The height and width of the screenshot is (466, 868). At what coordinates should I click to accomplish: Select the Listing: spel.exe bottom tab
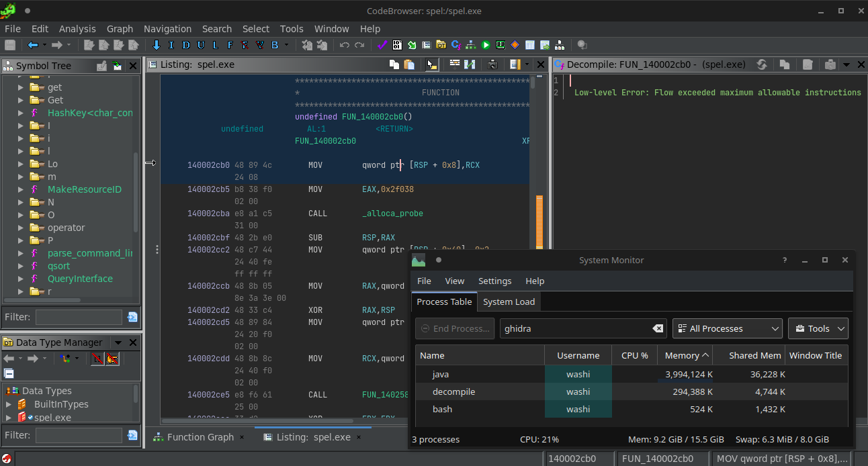pos(312,437)
